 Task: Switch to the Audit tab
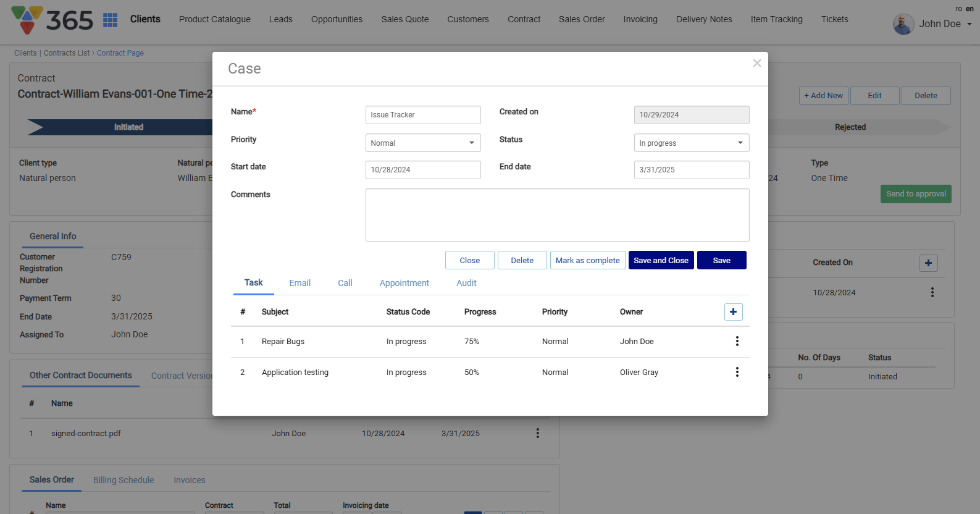point(466,283)
